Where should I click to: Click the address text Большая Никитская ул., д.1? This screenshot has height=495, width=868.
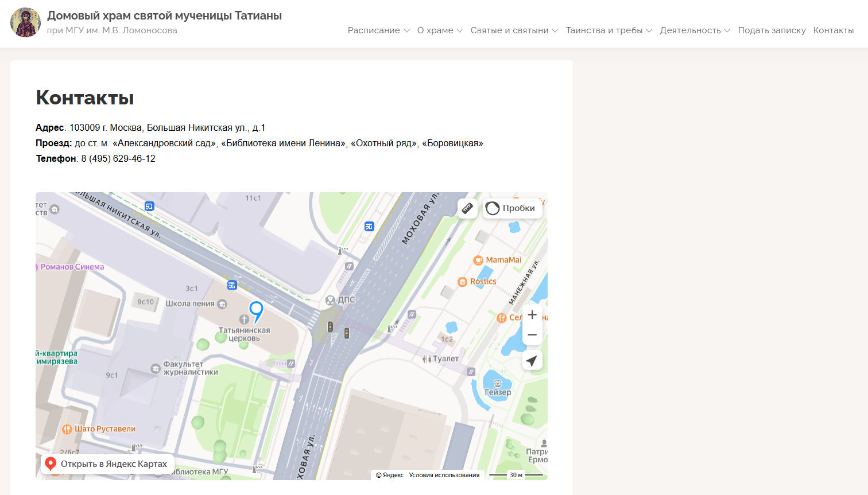point(206,128)
